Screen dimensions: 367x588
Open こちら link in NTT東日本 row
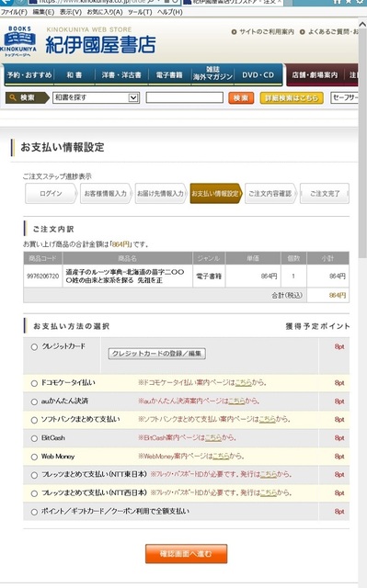point(269,474)
